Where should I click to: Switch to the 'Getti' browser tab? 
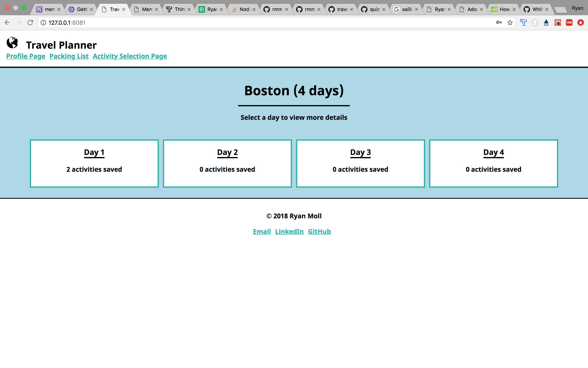coord(80,9)
